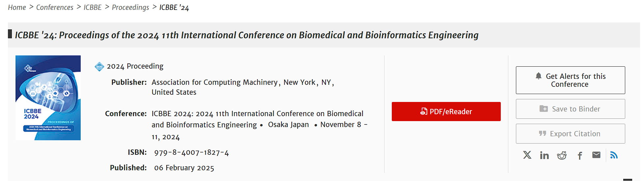Open ICBBE 2024 conference name link
This screenshot has height=196, width=644.
pos(257,114)
